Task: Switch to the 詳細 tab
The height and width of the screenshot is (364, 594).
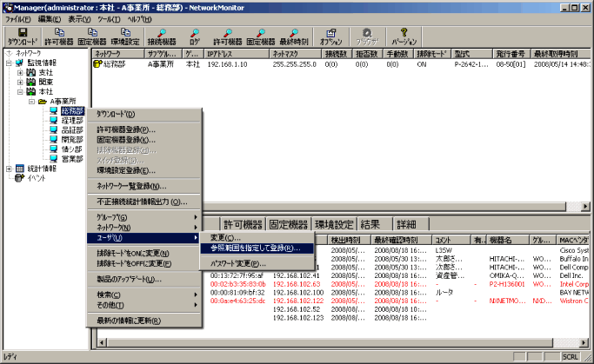Action: click(x=410, y=224)
